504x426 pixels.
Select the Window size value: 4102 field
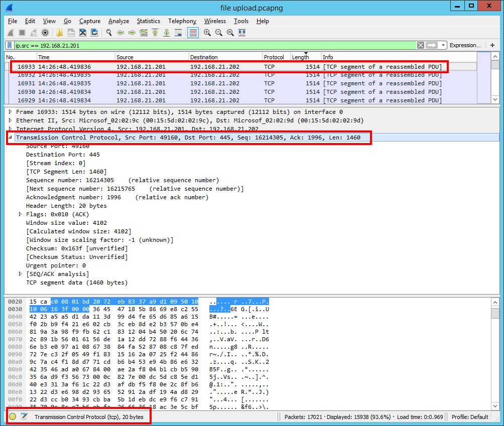(x=67, y=223)
